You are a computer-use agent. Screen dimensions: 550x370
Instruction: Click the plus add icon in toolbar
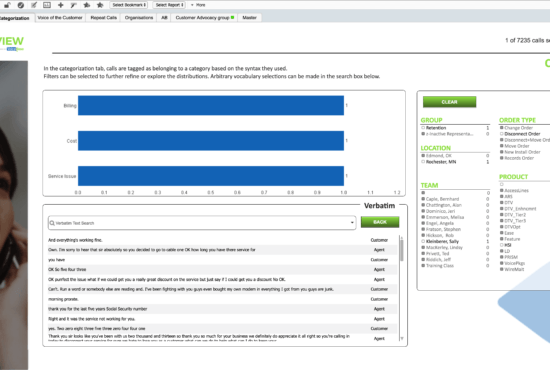pos(60,5)
